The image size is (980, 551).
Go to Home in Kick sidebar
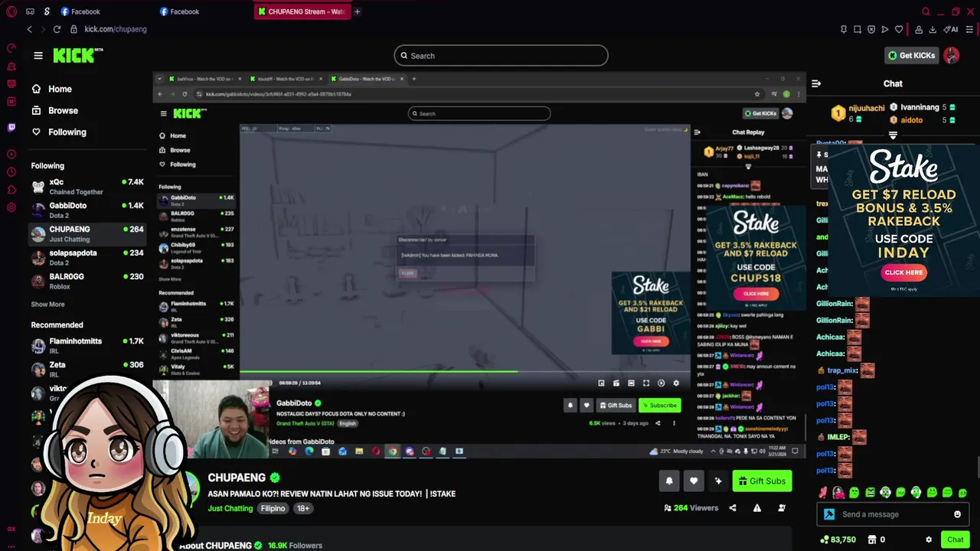click(52, 89)
